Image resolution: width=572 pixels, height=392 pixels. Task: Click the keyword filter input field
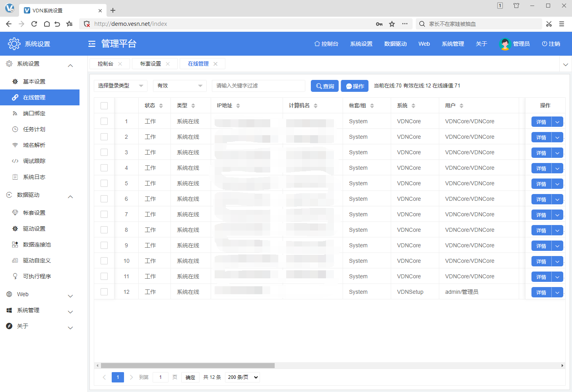(258, 86)
